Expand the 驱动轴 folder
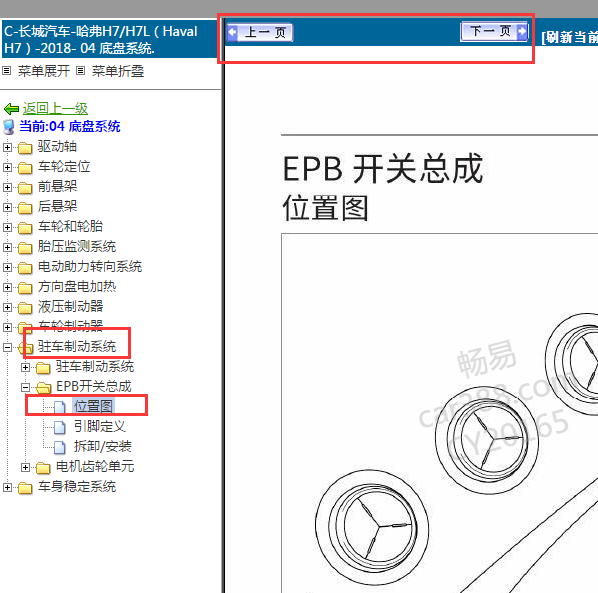 point(7,147)
